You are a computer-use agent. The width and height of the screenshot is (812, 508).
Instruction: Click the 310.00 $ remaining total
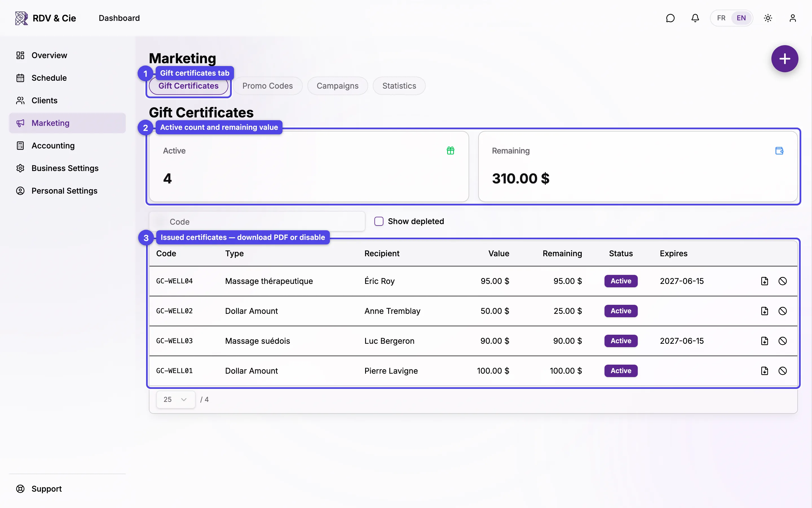tap(520, 178)
